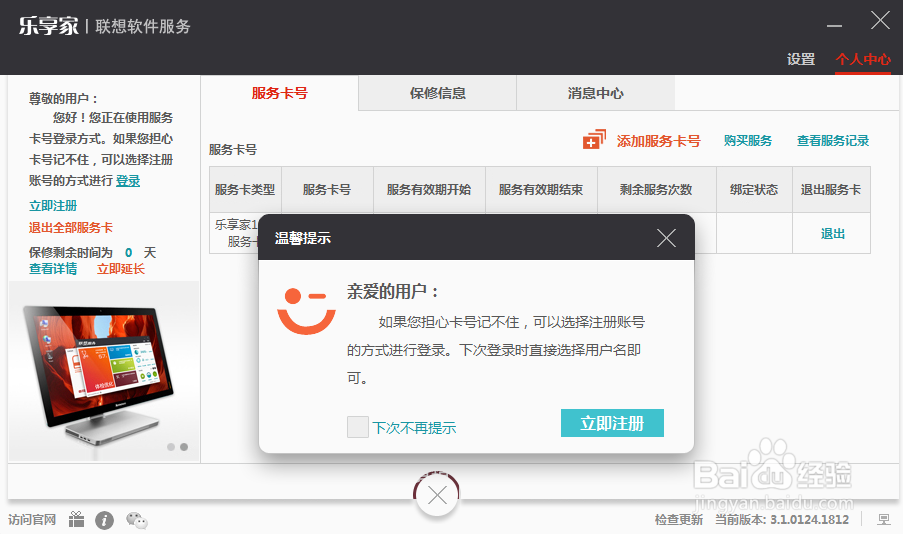Click the round X button at bottom center

(437, 495)
